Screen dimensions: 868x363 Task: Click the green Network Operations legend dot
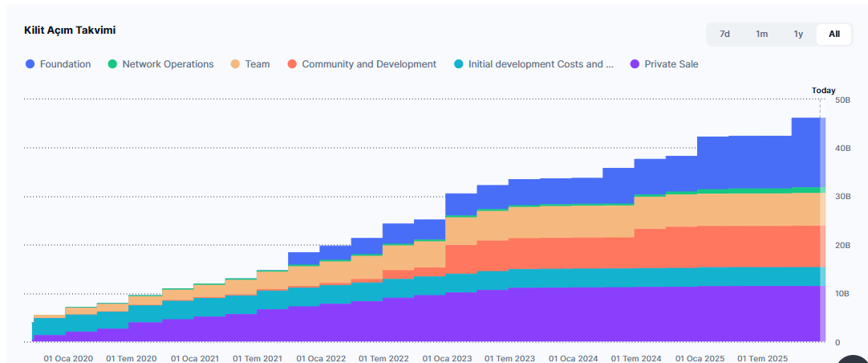click(x=113, y=64)
